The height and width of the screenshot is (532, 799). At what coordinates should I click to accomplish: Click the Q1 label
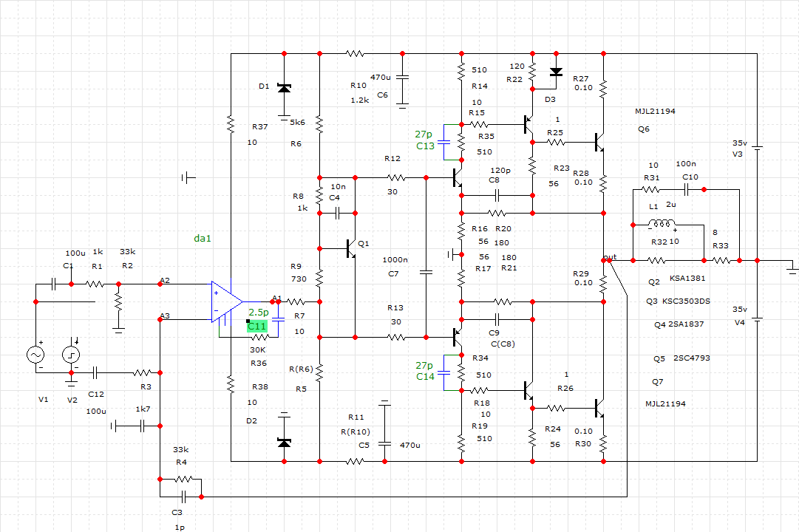[x=364, y=244]
